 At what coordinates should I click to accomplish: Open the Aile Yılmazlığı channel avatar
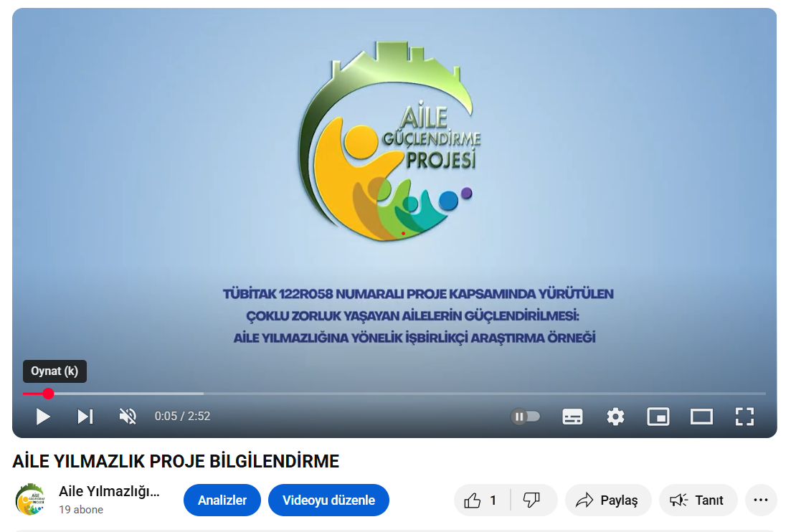[30, 500]
